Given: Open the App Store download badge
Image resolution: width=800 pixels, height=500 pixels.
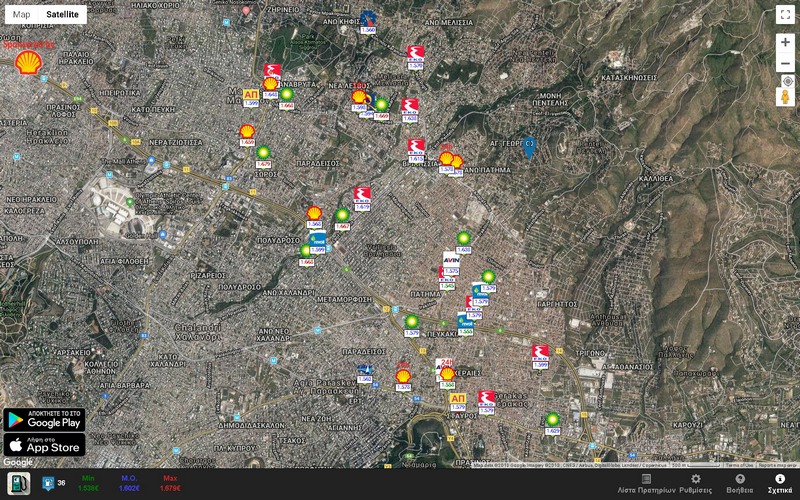Looking at the screenshot, I should pos(44,444).
